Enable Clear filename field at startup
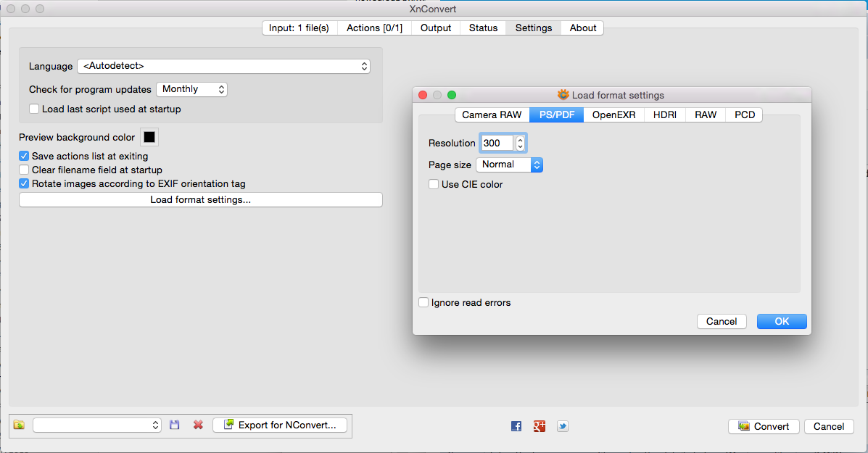The height and width of the screenshot is (453, 868). tap(24, 170)
